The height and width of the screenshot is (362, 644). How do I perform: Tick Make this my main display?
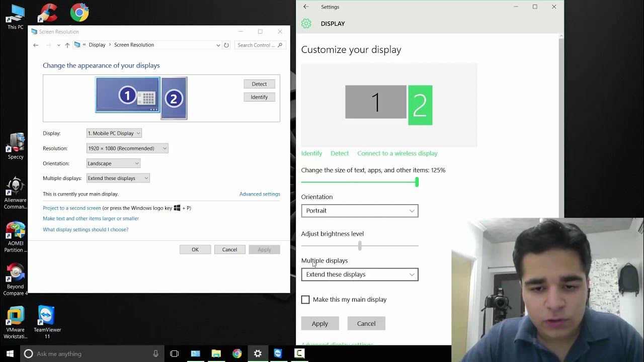pos(305,300)
